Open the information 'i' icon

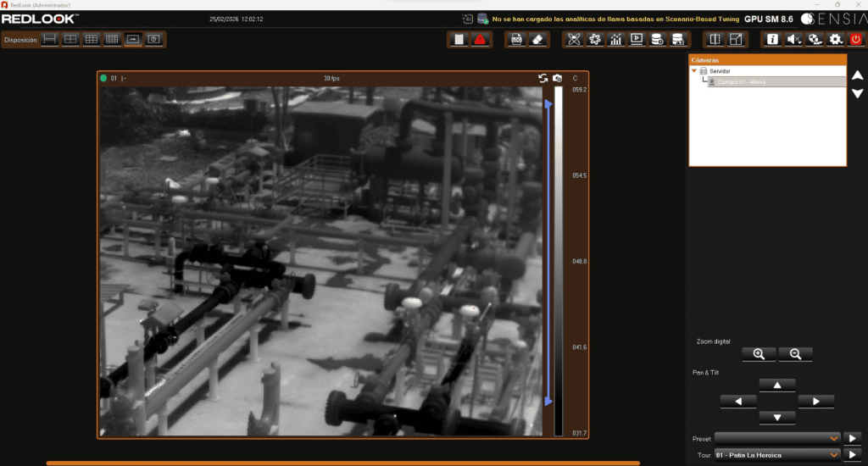[772, 39]
